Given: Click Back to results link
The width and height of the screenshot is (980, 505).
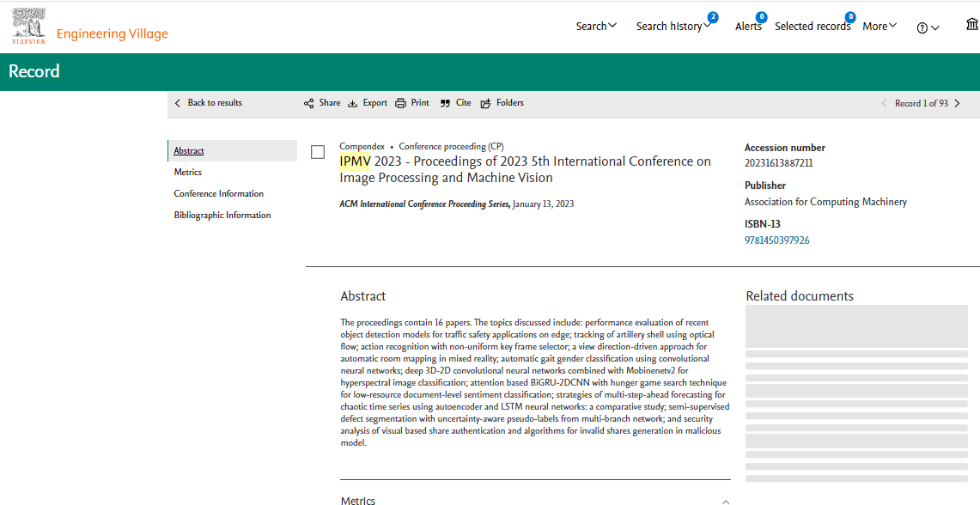Looking at the screenshot, I should 208,103.
